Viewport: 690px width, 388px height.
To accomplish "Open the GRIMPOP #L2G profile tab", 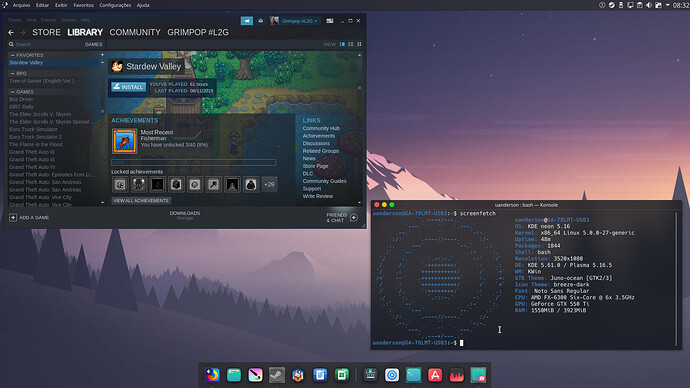I will [198, 33].
